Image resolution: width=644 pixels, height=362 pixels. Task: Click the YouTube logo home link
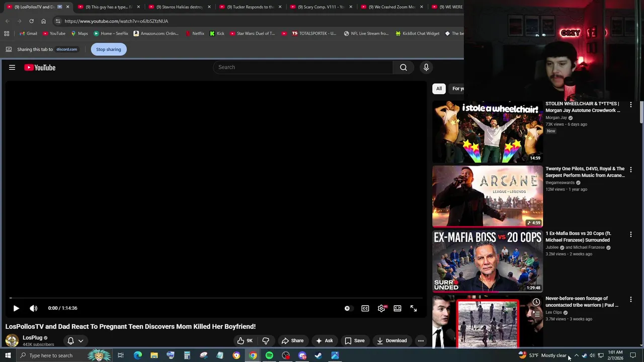tap(40, 67)
